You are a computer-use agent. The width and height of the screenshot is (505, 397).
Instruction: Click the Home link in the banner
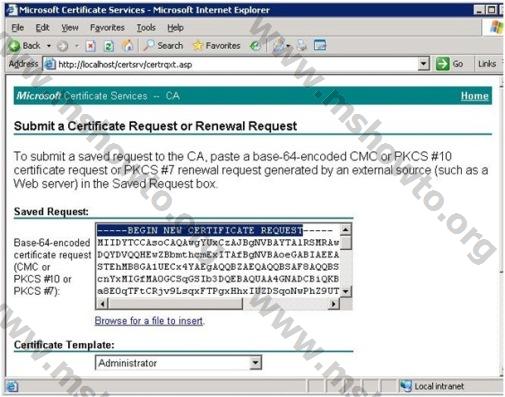[x=474, y=96]
